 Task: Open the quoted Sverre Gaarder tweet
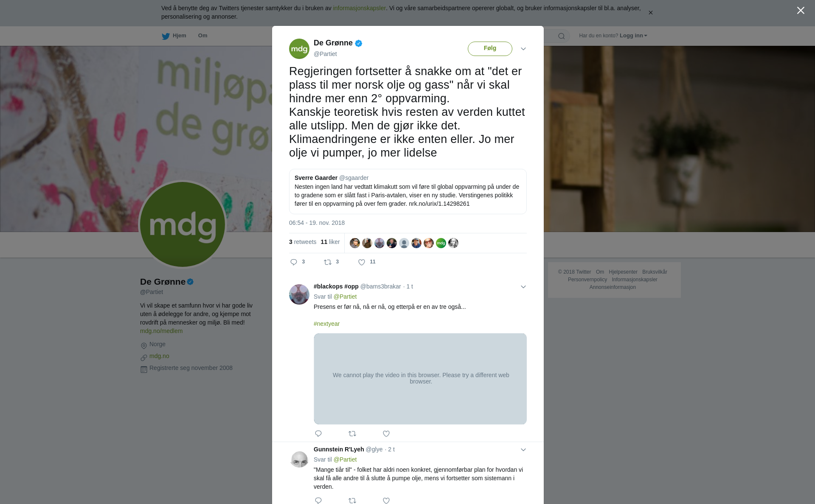click(x=407, y=191)
